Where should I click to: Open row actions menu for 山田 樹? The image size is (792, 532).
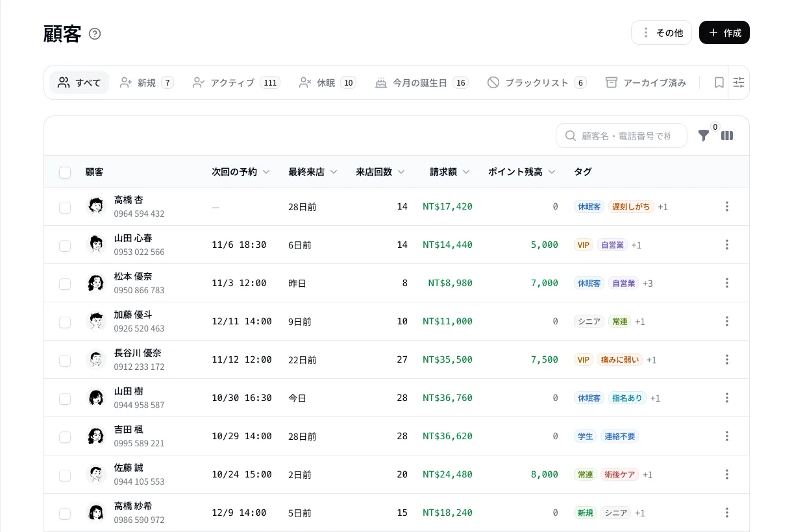pyautogui.click(x=727, y=398)
